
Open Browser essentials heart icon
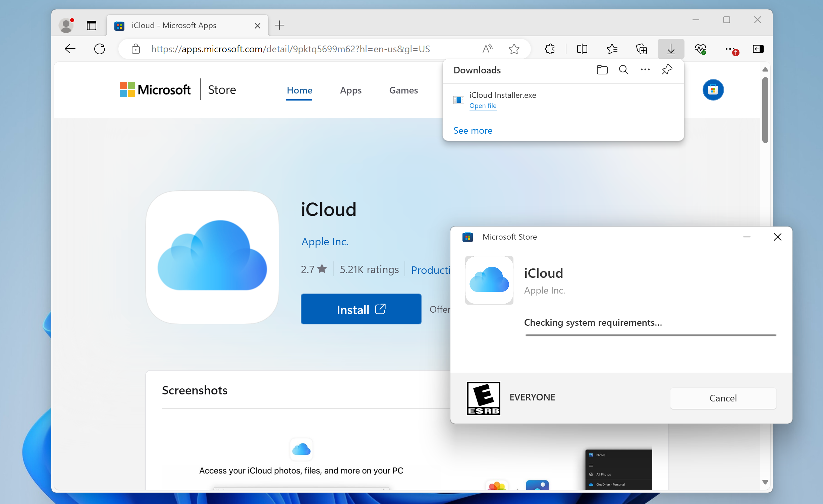700,49
